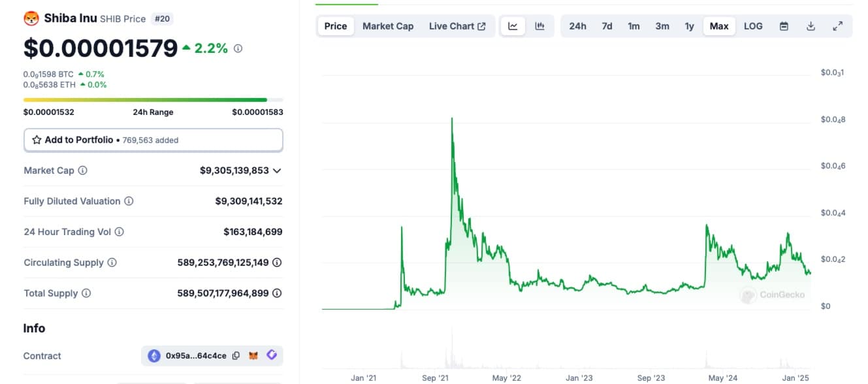The width and height of the screenshot is (868, 384).
Task: Click contract address 0x95a...64c4ce
Action: tap(196, 356)
